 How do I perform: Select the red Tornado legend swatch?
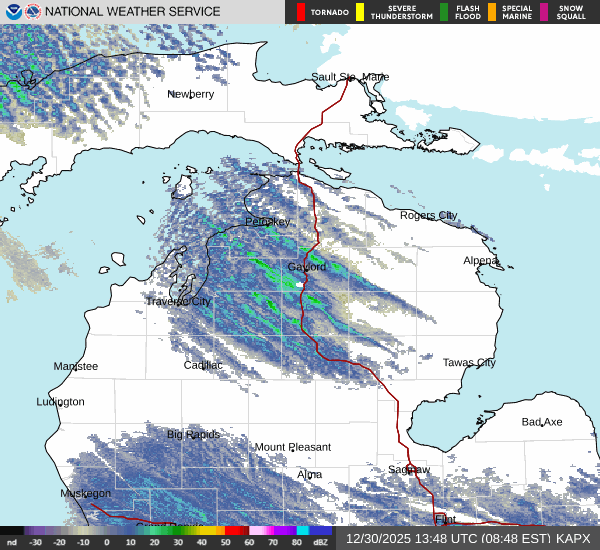coord(300,12)
